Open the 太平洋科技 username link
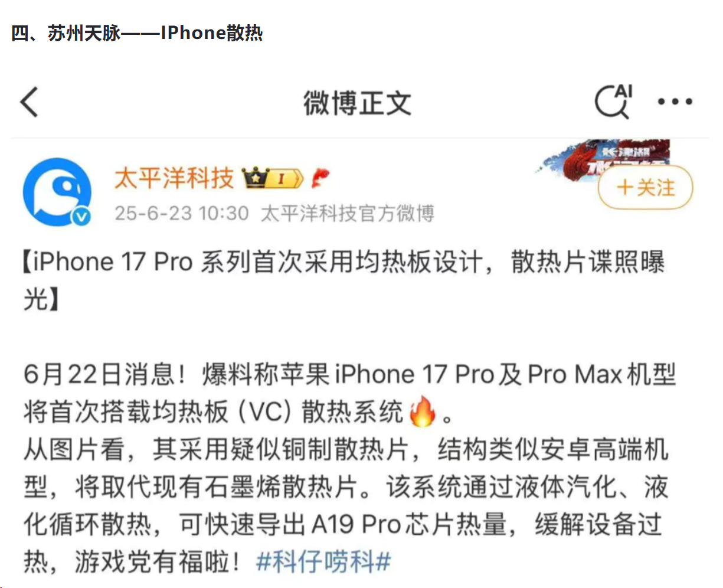The image size is (723, 588). click(x=174, y=178)
